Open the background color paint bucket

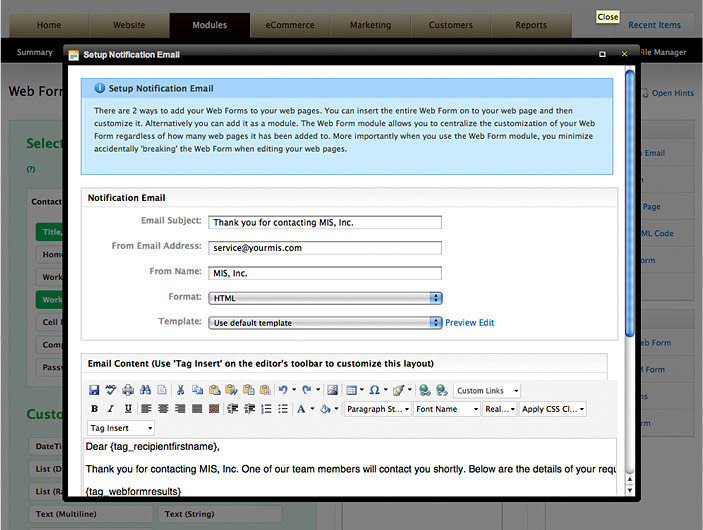(325, 408)
